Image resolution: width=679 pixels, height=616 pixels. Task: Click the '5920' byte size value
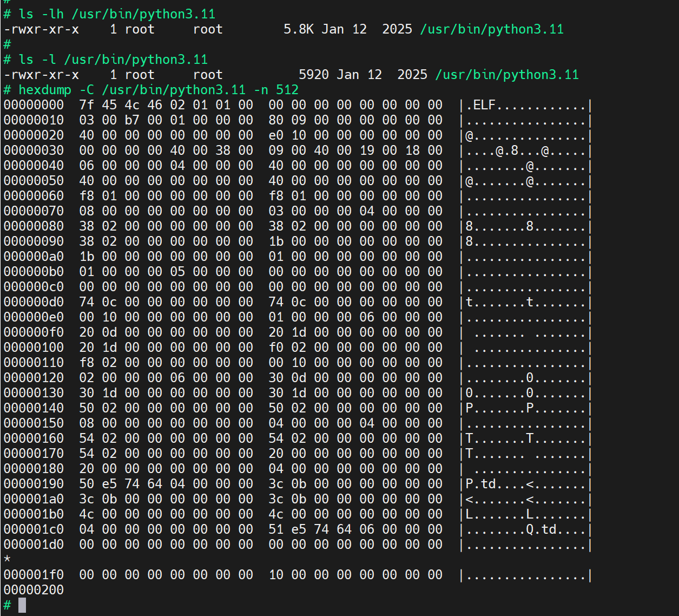click(x=314, y=75)
